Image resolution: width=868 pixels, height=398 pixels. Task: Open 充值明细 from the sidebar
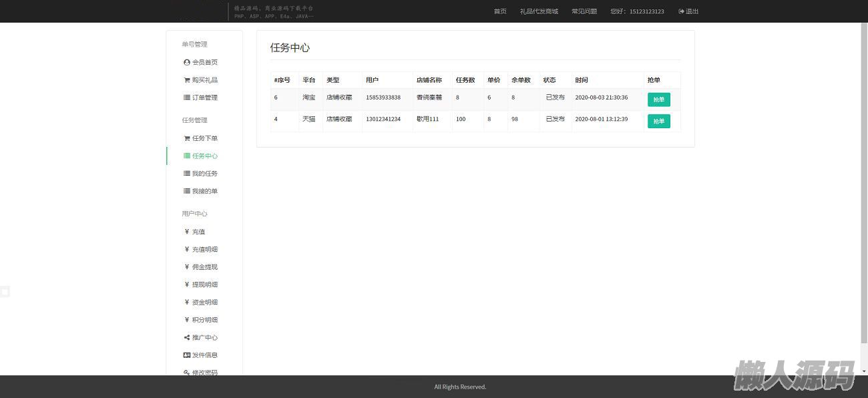[x=205, y=249]
